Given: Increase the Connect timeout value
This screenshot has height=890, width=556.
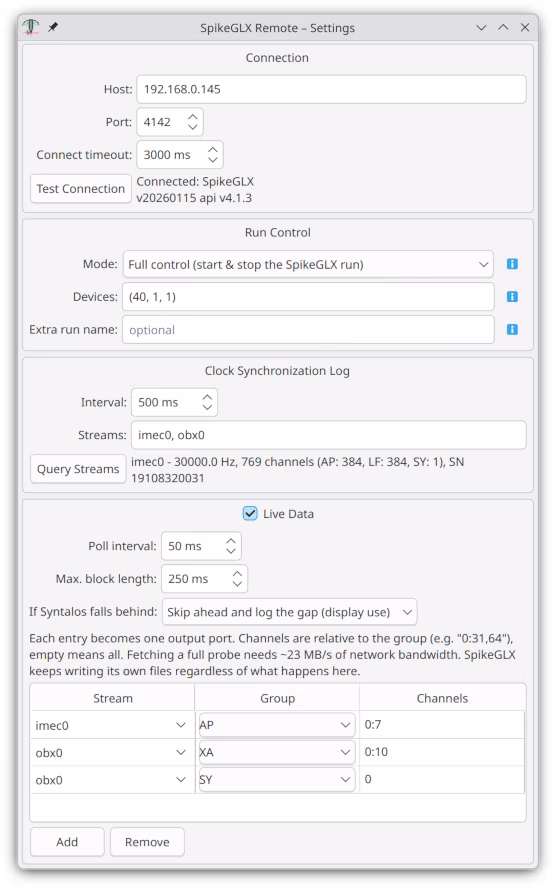Looking at the screenshot, I should tap(213, 149).
